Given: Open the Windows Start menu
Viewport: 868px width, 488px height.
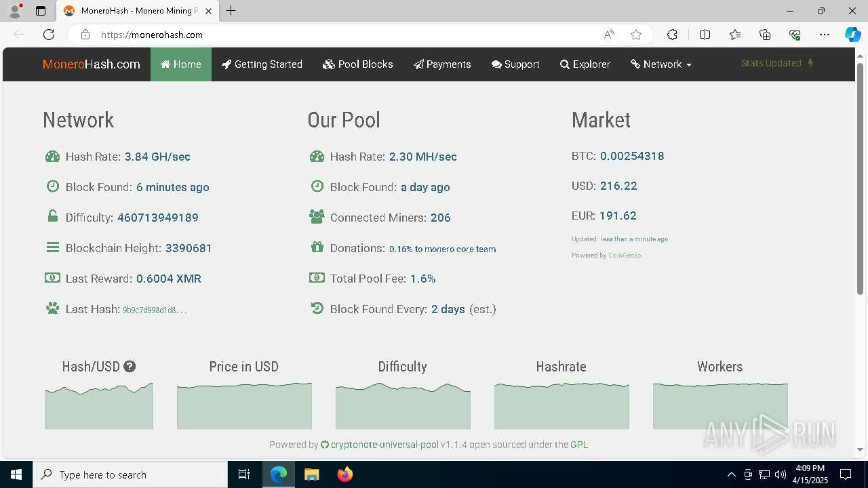Looking at the screenshot, I should click(16, 474).
